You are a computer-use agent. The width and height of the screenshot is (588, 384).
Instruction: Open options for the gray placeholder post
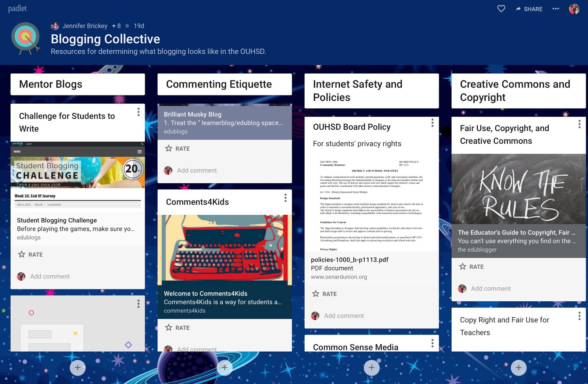coord(139,304)
